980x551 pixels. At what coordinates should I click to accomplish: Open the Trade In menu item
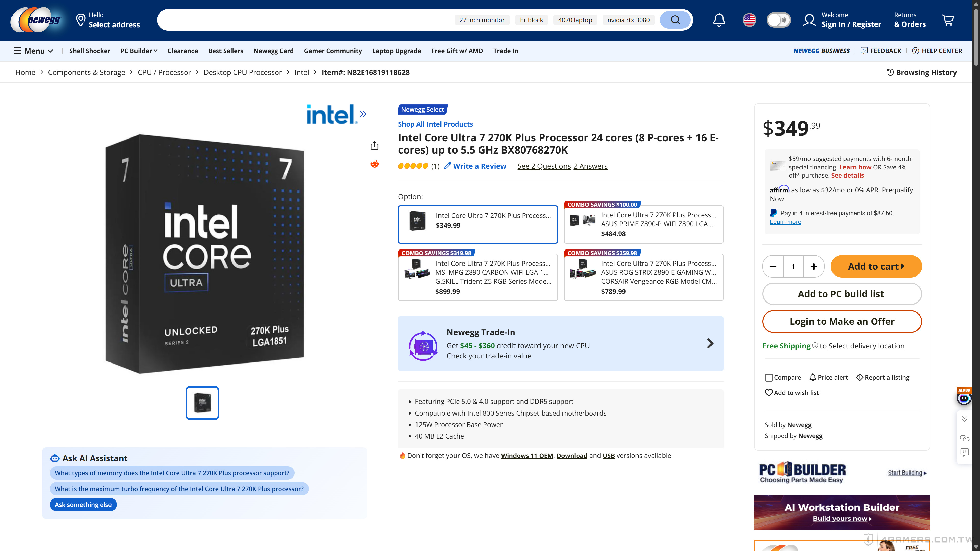(506, 51)
